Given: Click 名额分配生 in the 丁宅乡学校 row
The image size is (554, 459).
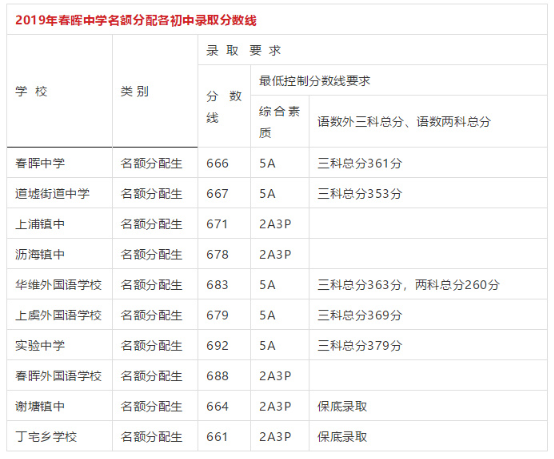Looking at the screenshot, I should point(151,437).
